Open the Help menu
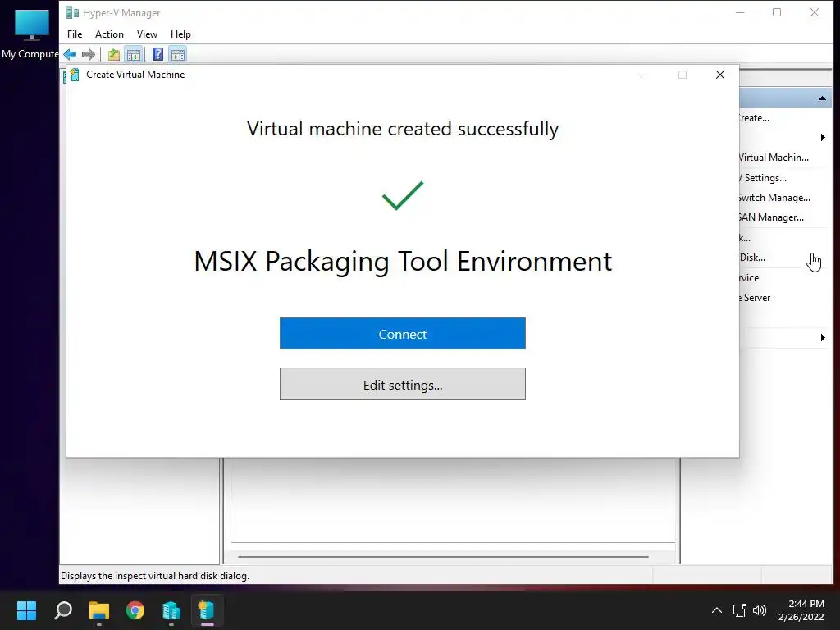Screen dimensions: 840x630 click(x=180, y=34)
